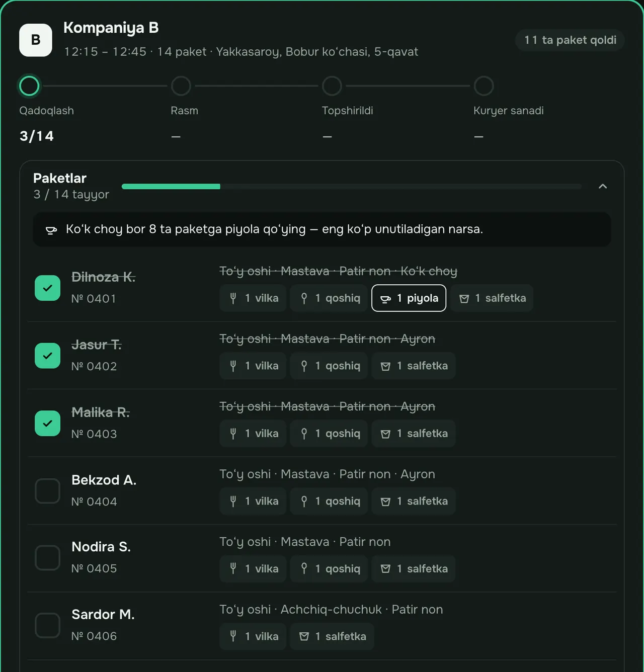
Task: Click the Kompaniya B avatar badge
Action: pyautogui.click(x=36, y=40)
